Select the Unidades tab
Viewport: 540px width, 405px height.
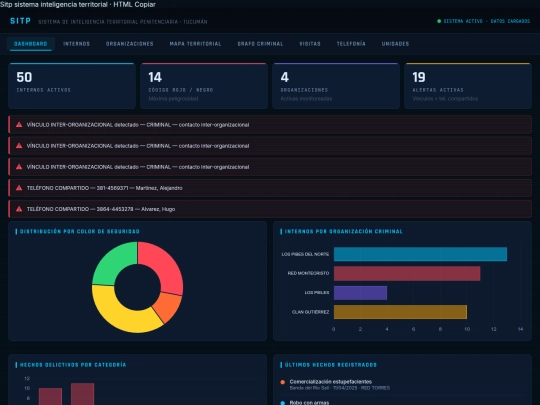pos(395,44)
